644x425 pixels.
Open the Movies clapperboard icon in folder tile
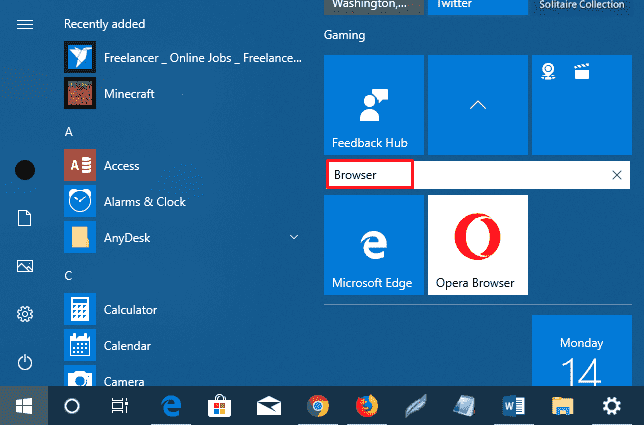[x=582, y=71]
